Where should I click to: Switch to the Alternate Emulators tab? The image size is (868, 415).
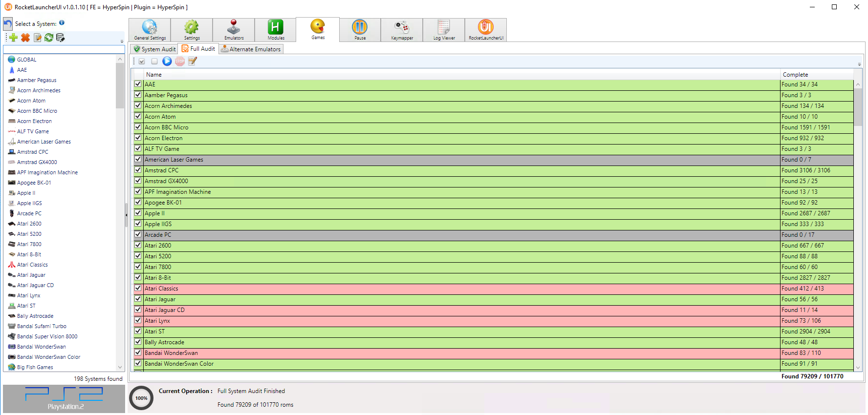tap(251, 49)
